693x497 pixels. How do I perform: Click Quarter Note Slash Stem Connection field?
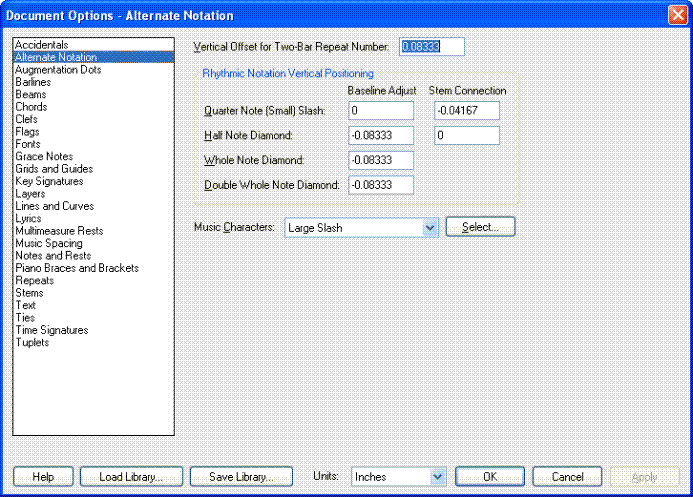tap(467, 111)
